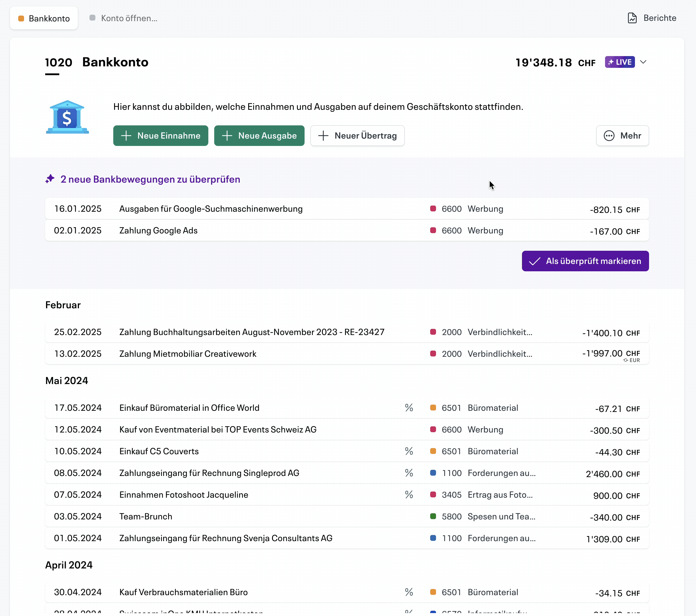The height and width of the screenshot is (616, 696).
Task: Click percent icon on C5 Couverts row
Action: click(x=409, y=451)
